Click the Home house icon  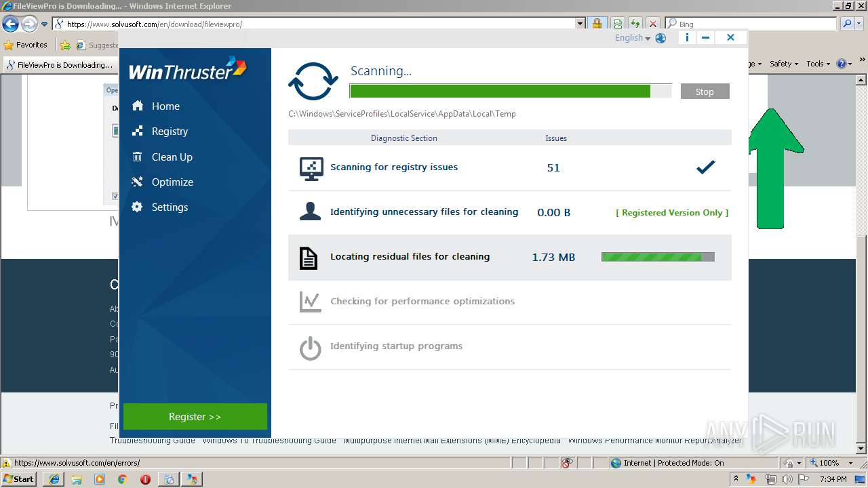click(138, 106)
